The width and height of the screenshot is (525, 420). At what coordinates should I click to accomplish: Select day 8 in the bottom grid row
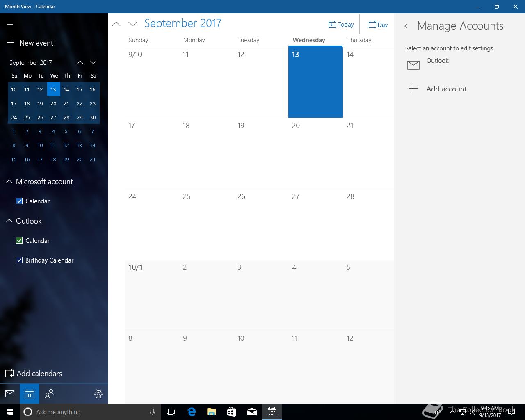click(152, 366)
